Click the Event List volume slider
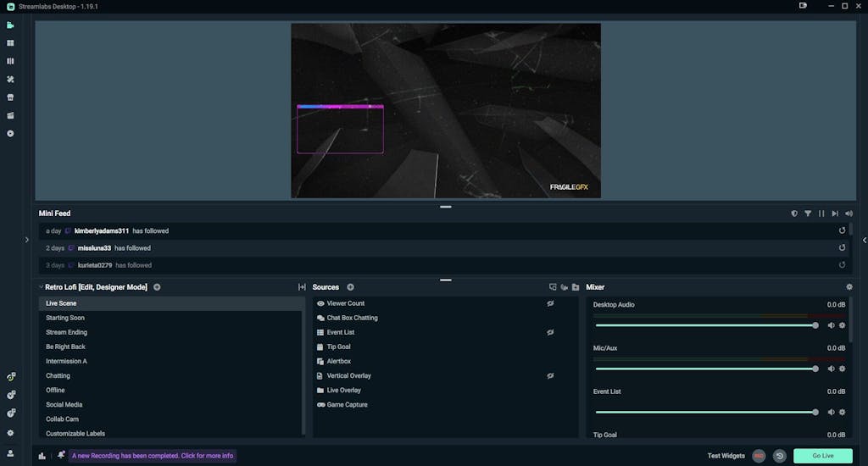 click(705, 412)
